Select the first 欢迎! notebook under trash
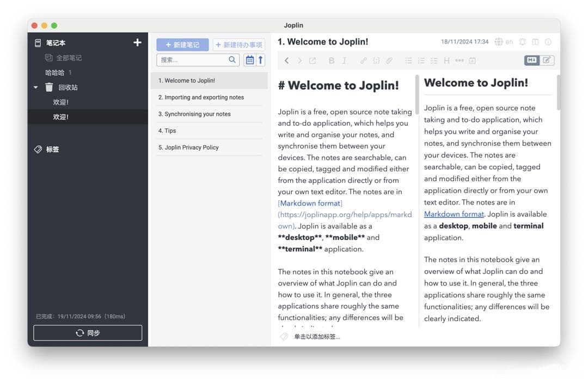Screen dimensions: 588x383 click(x=61, y=102)
